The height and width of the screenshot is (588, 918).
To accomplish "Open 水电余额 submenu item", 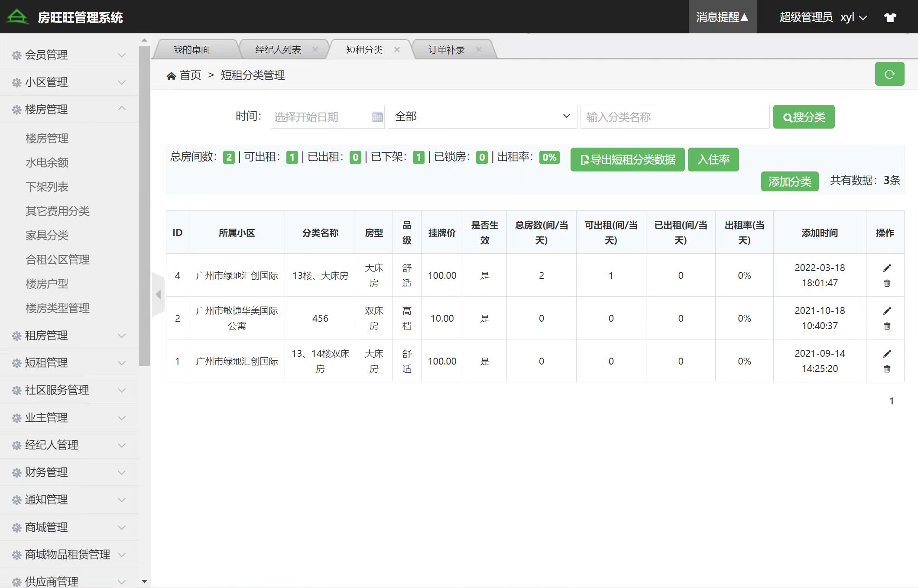I will [x=47, y=163].
